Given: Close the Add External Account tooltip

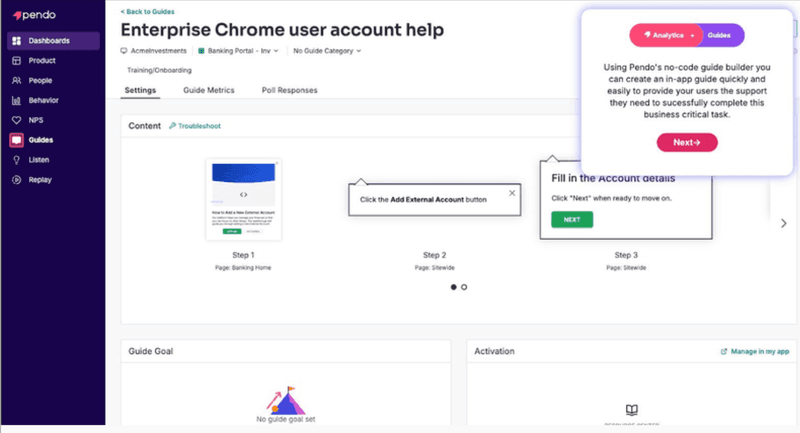Looking at the screenshot, I should tap(512, 193).
